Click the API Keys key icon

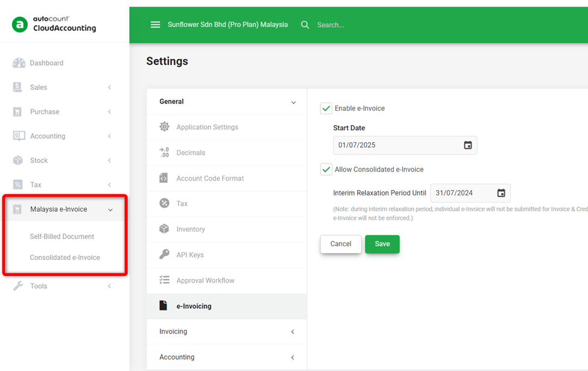coord(164,255)
